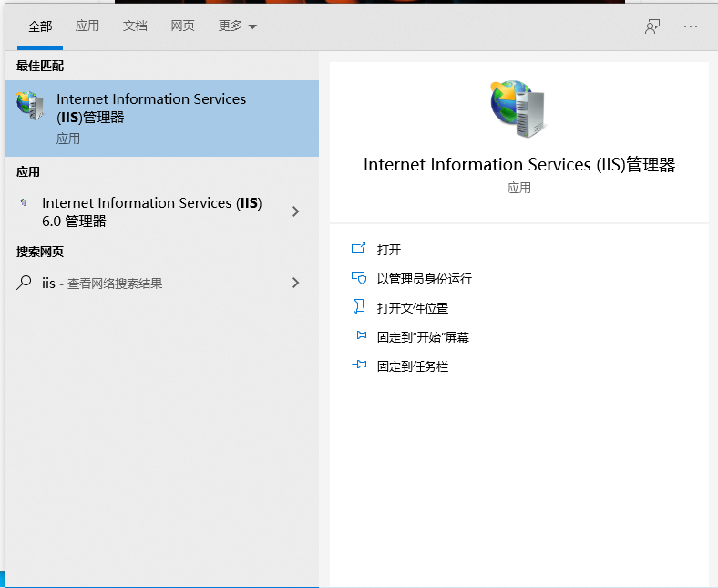Viewport: 718px width, 588px height.
Task: Click the shield icon for 以管理员身份运行
Action: 358,278
